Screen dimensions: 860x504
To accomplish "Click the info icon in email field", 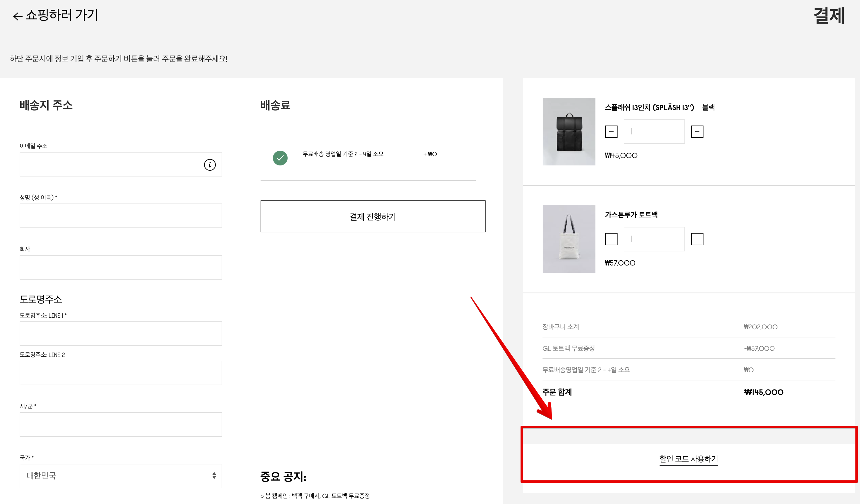I will tap(210, 165).
